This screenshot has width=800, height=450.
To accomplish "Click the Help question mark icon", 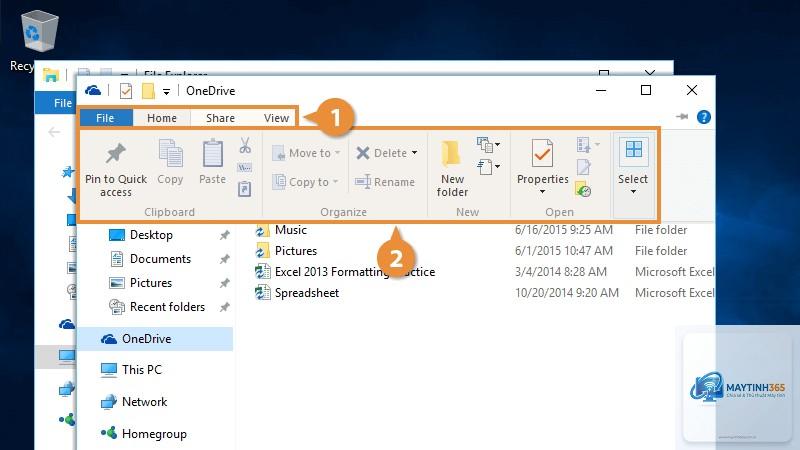I will [x=704, y=117].
